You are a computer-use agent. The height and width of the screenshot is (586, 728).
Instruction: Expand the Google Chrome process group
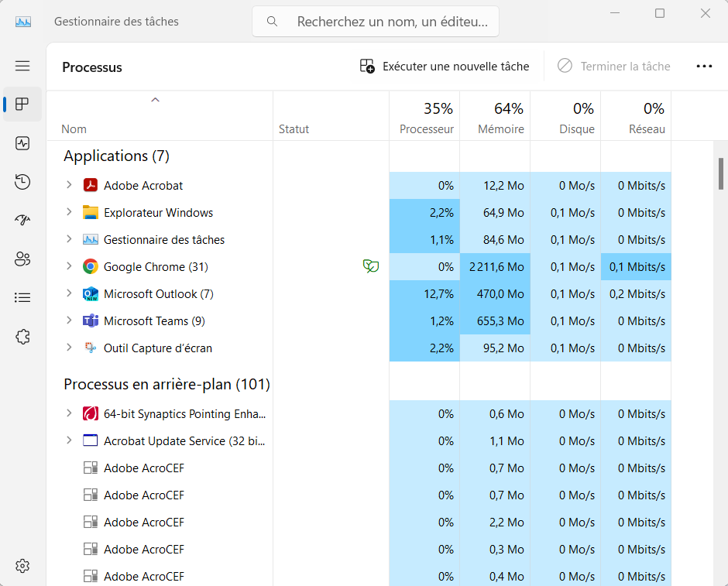pyautogui.click(x=69, y=266)
